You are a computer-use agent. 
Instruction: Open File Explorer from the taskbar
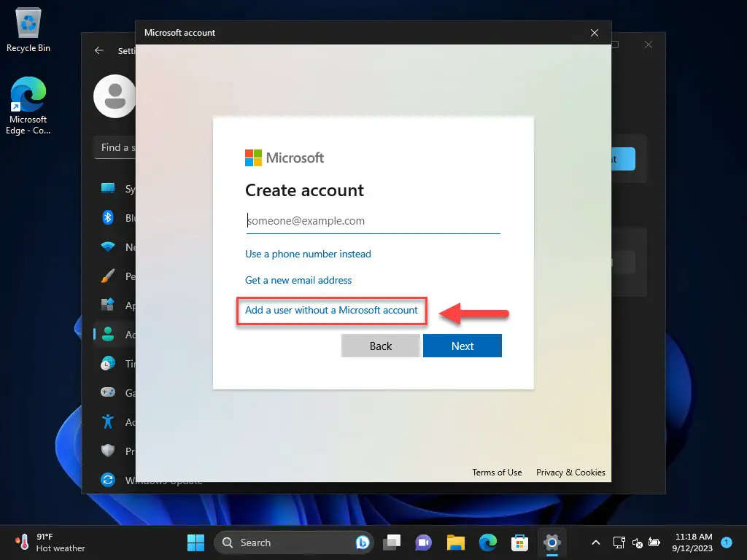(456, 542)
